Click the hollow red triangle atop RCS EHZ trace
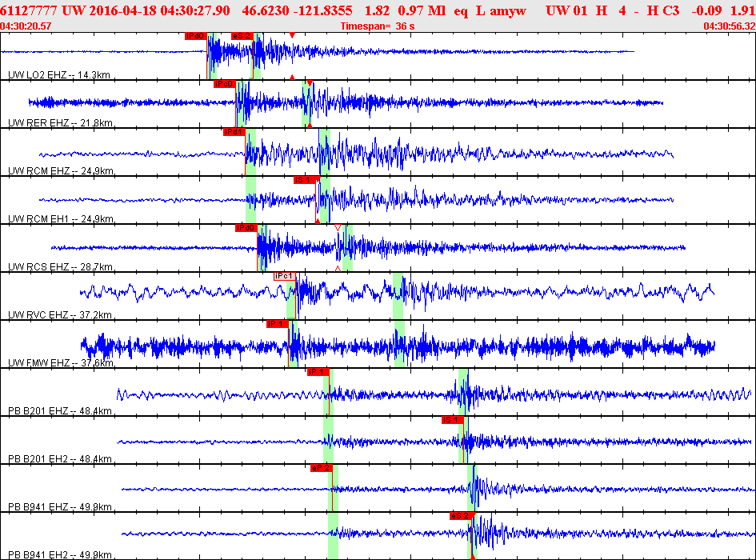 (x=338, y=227)
